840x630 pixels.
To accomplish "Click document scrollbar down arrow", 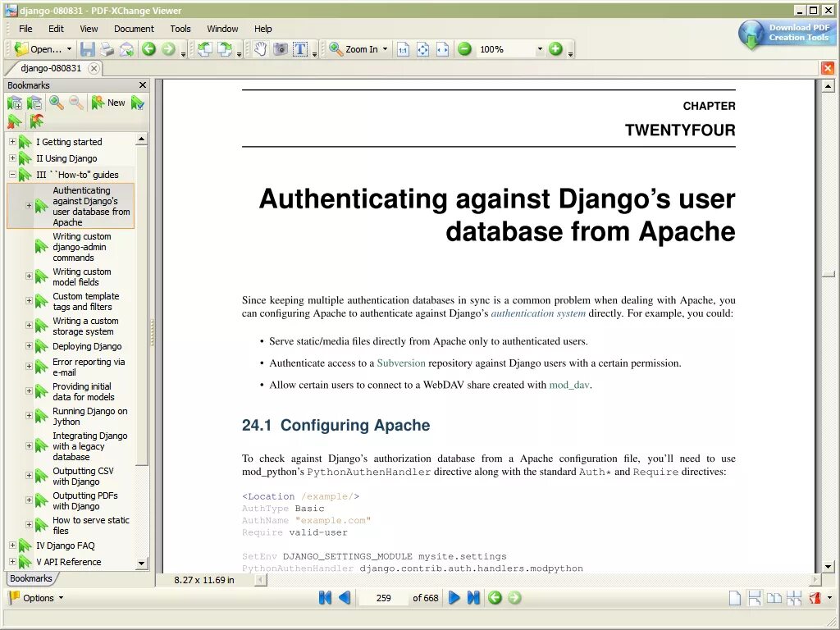I will pyautogui.click(x=828, y=566).
